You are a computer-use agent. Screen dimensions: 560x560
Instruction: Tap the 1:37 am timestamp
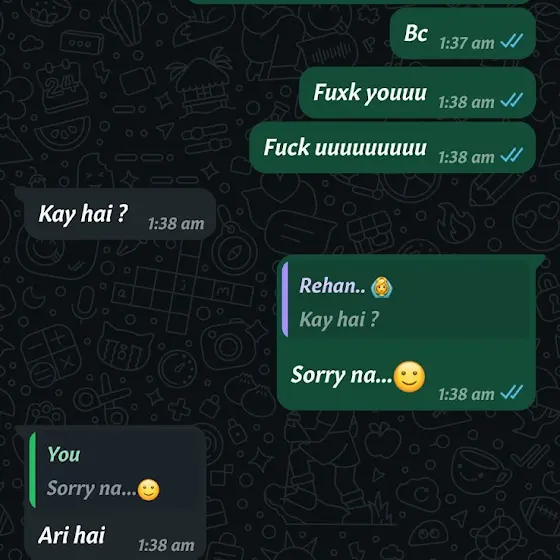466,44
